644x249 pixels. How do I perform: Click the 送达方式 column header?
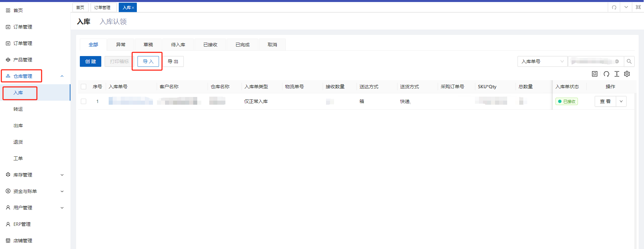(369, 87)
